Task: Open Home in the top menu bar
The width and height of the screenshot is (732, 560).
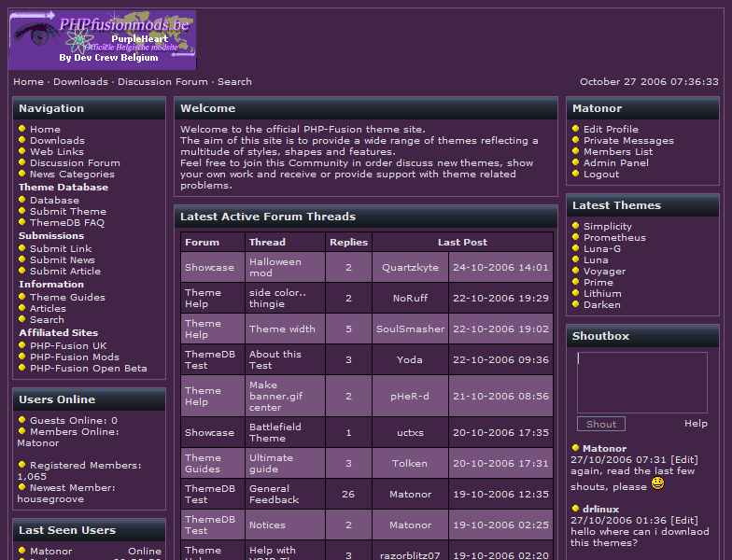Action: (x=28, y=82)
